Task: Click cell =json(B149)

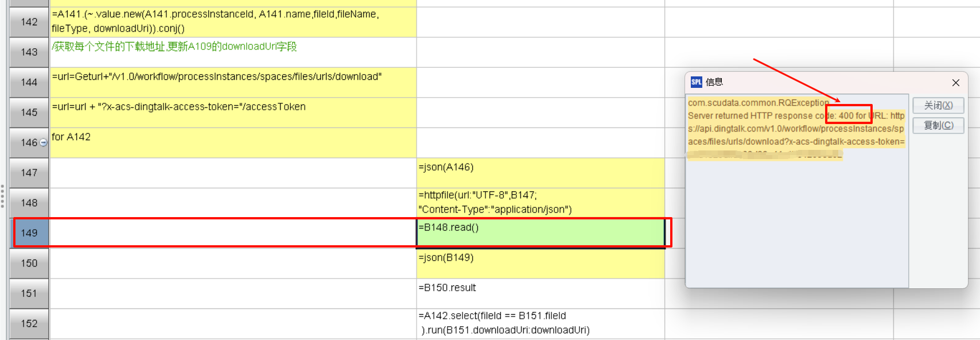Action: pos(540,264)
